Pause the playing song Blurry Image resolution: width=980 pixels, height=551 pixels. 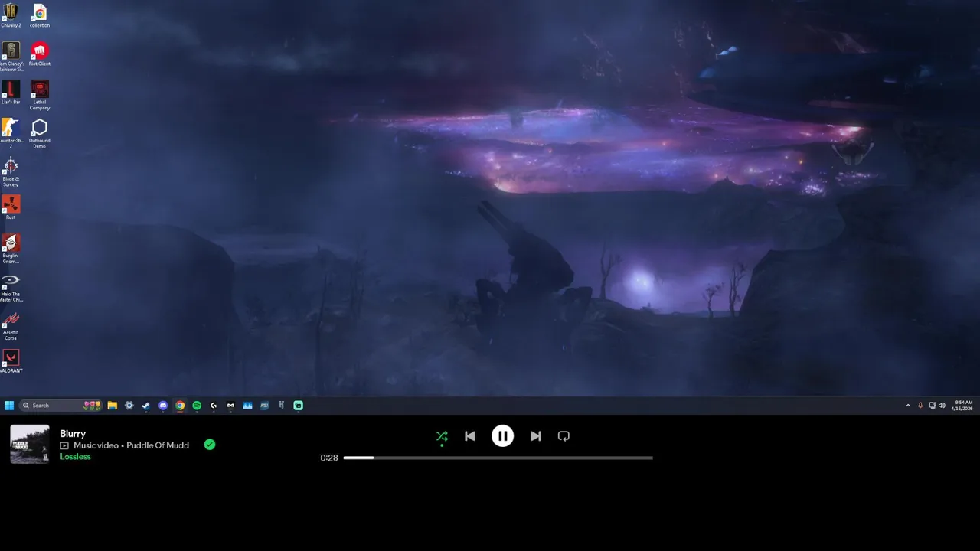pos(502,436)
